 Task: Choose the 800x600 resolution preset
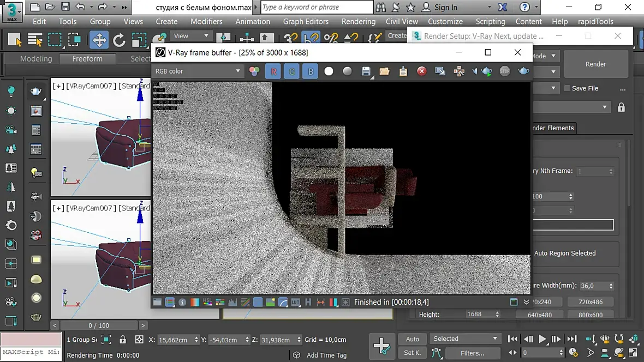tap(591, 315)
